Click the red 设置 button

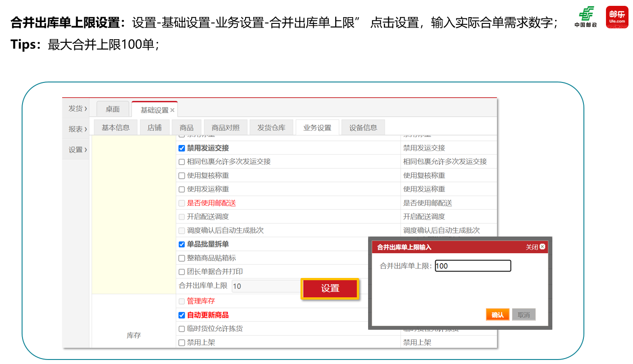tap(330, 289)
